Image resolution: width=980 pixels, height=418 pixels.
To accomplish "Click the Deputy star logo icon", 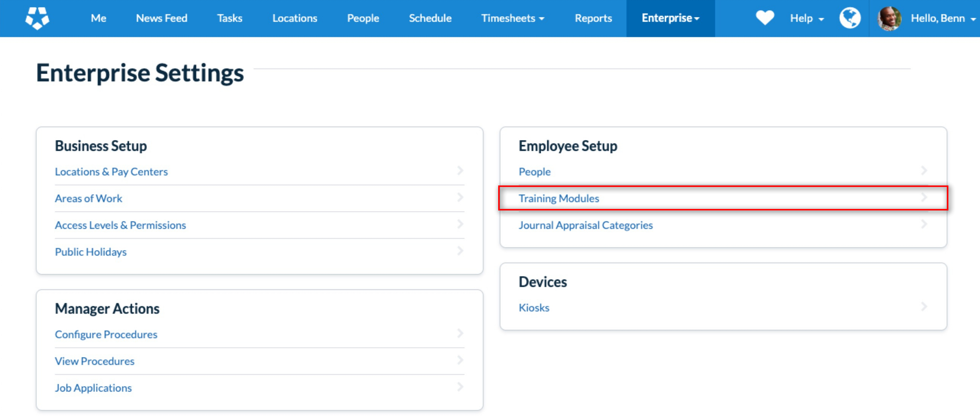I will pos(37,18).
